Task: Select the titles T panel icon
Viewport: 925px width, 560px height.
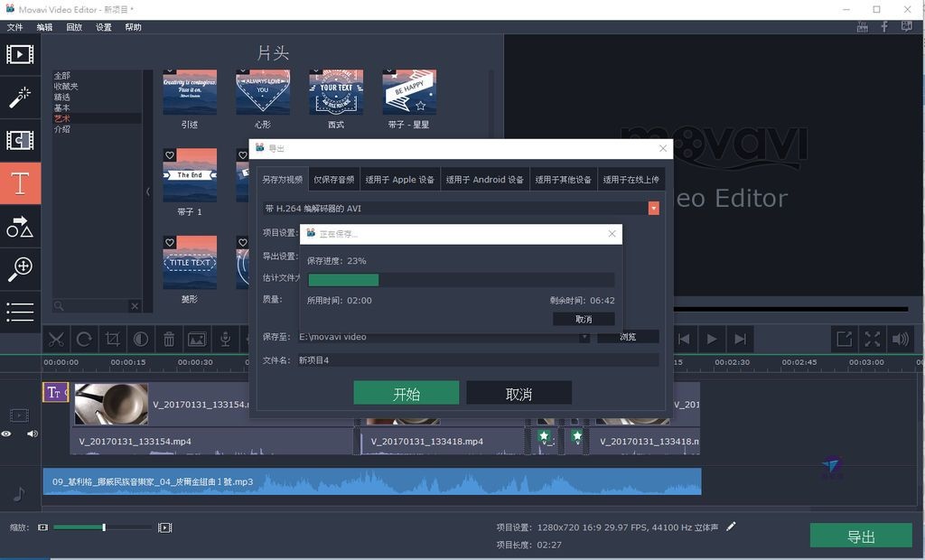Action: point(20,183)
